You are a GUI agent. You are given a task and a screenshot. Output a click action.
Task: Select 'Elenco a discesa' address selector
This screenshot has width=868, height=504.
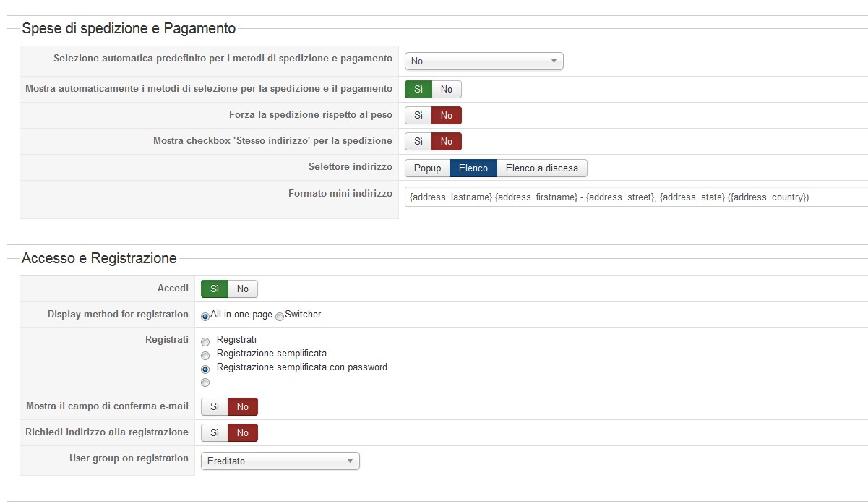tap(541, 168)
